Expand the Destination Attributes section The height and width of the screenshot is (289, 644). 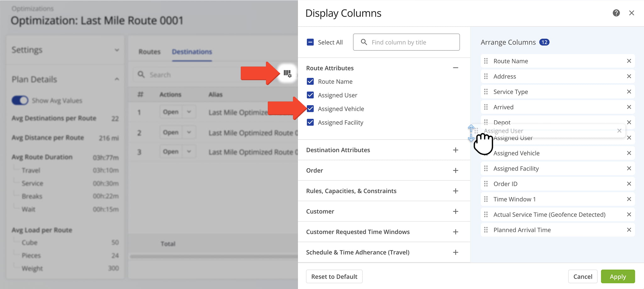[x=455, y=150]
